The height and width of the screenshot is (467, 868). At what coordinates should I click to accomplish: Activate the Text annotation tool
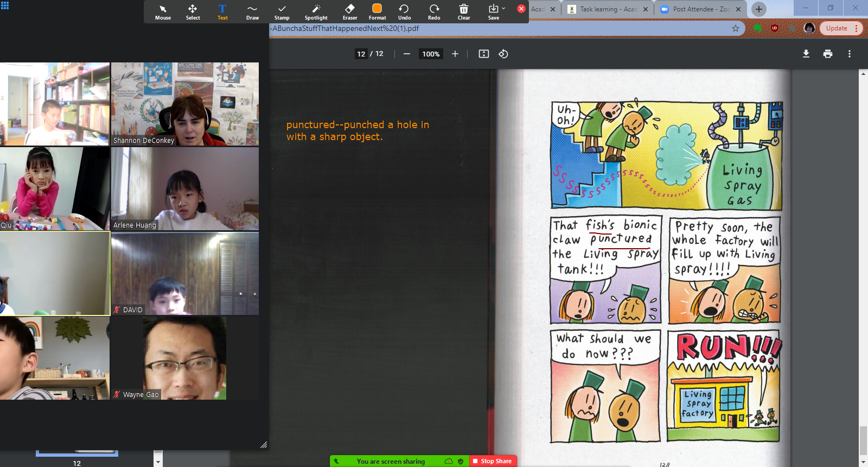pyautogui.click(x=222, y=12)
